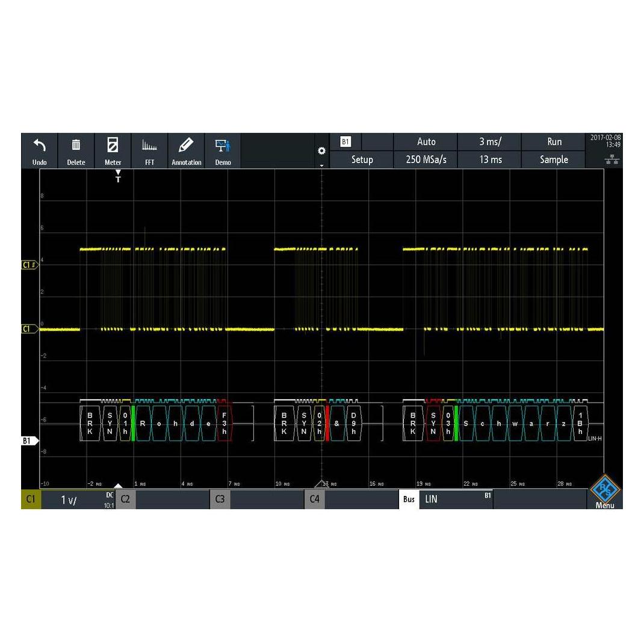Viewport: 644px width, 644px height.
Task: Open the trigger Setup button
Action: [362, 159]
